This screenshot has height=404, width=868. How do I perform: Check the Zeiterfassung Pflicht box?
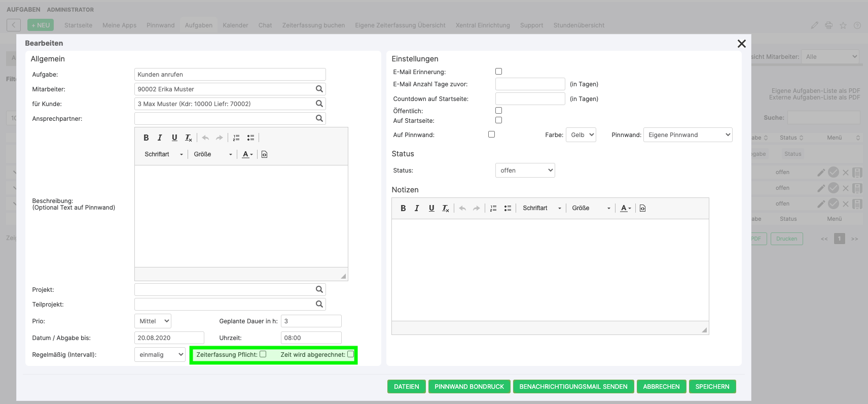click(263, 354)
